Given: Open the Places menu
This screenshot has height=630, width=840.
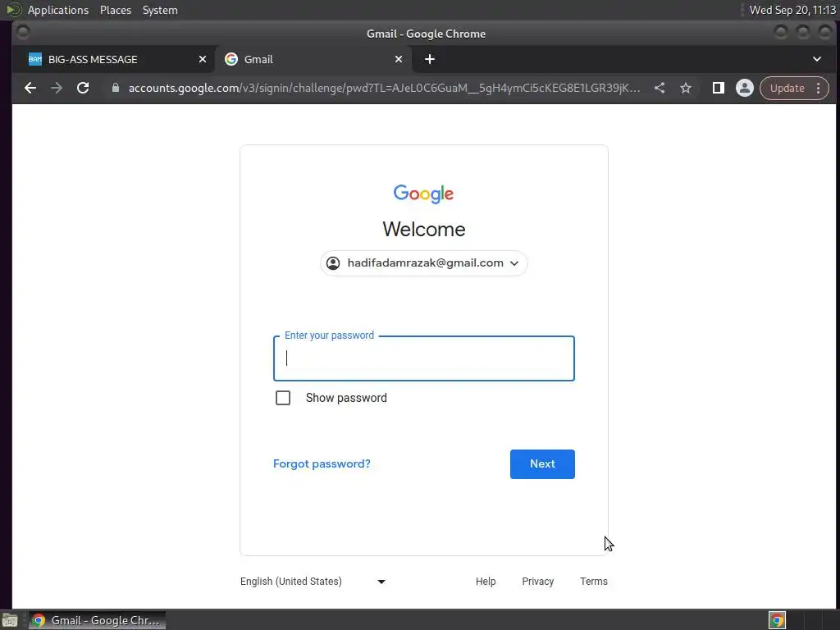Looking at the screenshot, I should pyautogui.click(x=116, y=10).
